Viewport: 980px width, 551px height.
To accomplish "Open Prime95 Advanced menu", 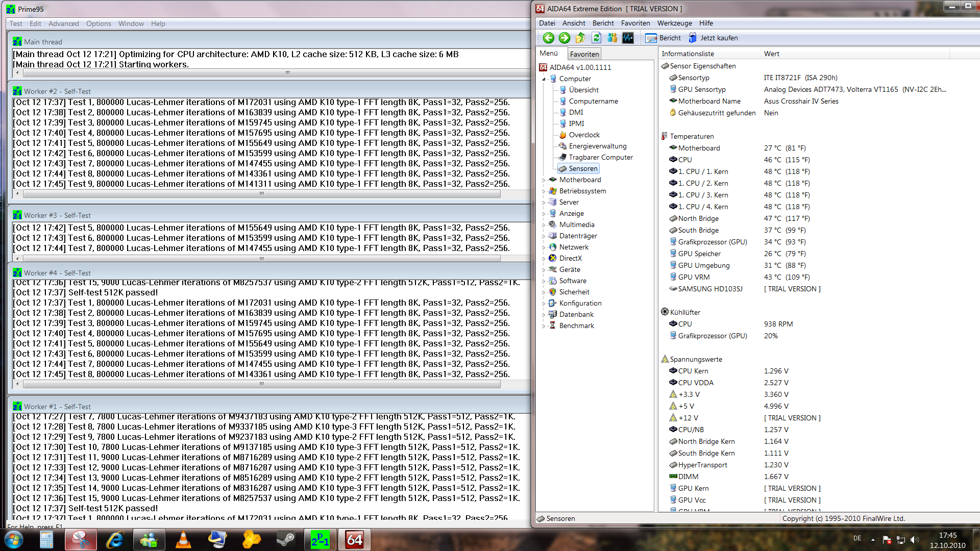I will [63, 23].
